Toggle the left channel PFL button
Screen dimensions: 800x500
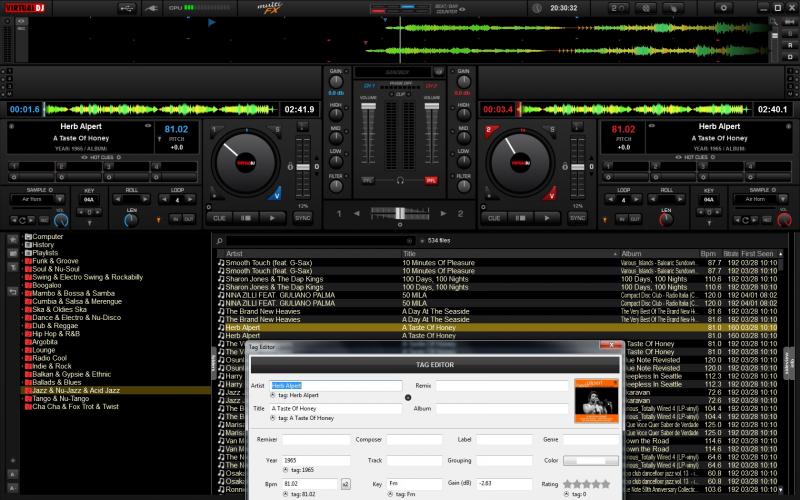(x=367, y=181)
